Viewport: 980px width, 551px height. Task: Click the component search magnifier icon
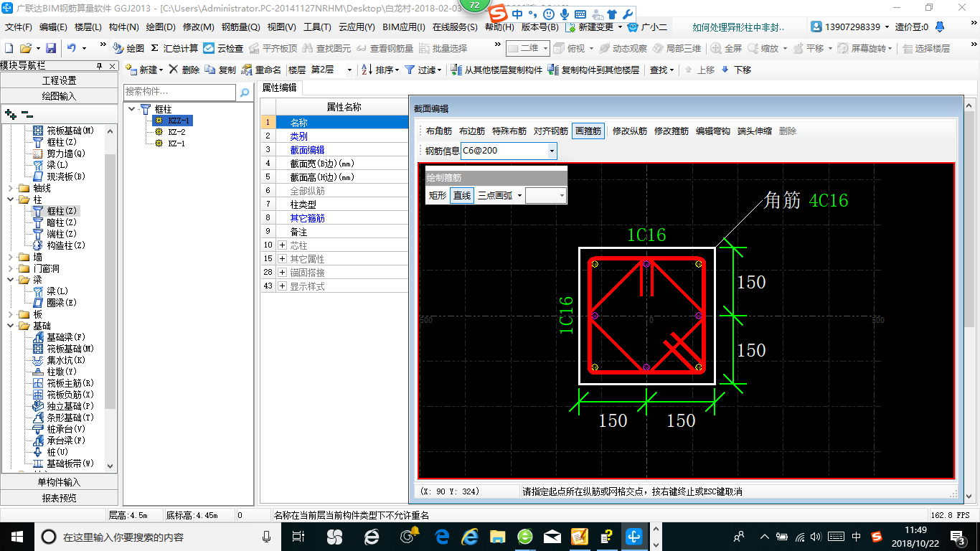pos(245,92)
